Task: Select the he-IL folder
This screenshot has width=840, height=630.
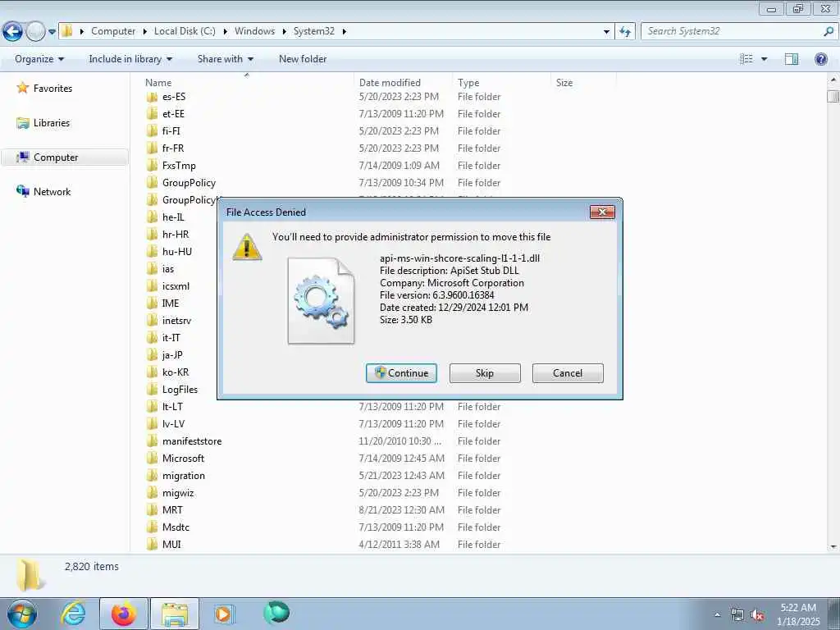Action: tap(173, 217)
